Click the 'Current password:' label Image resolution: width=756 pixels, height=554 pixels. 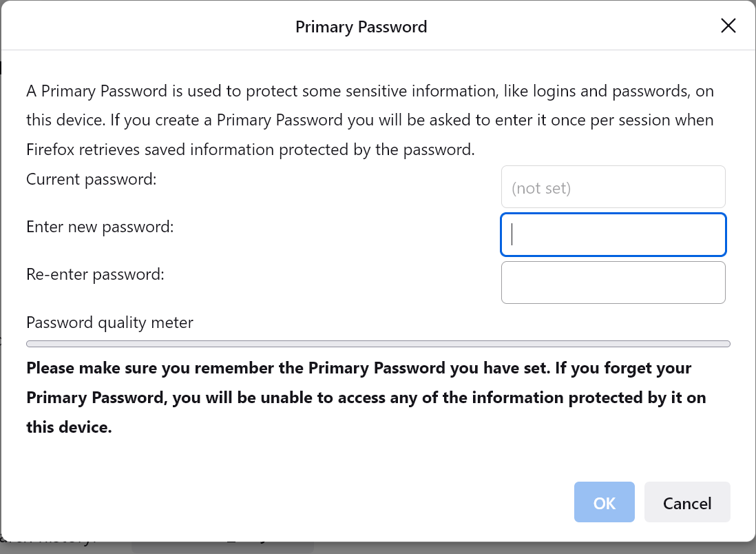pos(92,179)
